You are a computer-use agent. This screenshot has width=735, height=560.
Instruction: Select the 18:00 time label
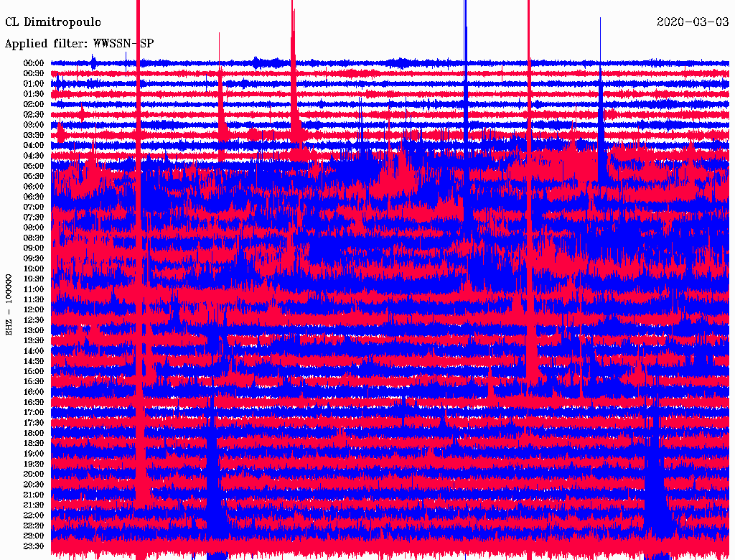(34, 434)
